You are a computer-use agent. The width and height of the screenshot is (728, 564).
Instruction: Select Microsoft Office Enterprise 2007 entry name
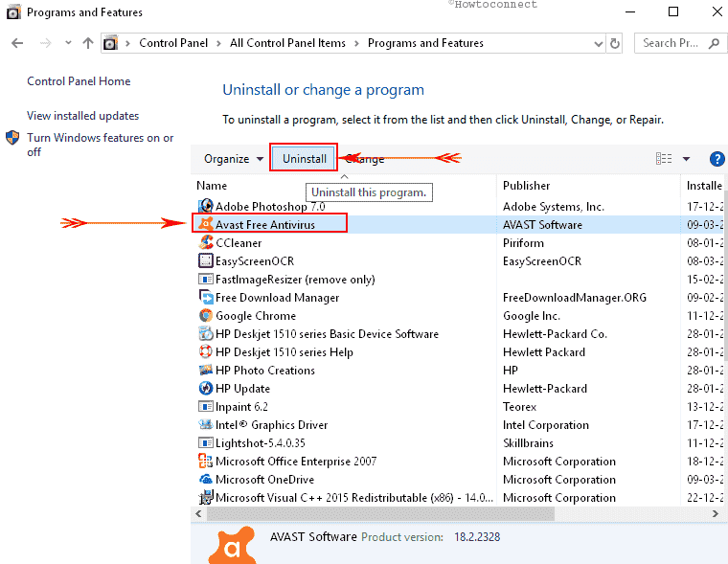coord(296,461)
